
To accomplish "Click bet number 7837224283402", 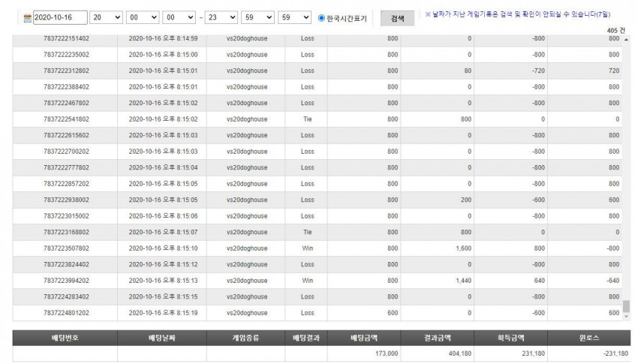I will point(66,296).
